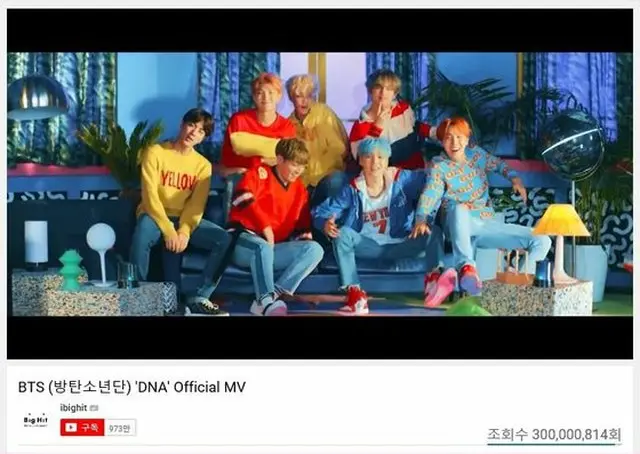Screen dimensions: 640x454
Task: Open the ibighit channel name link
Action: click(x=73, y=408)
